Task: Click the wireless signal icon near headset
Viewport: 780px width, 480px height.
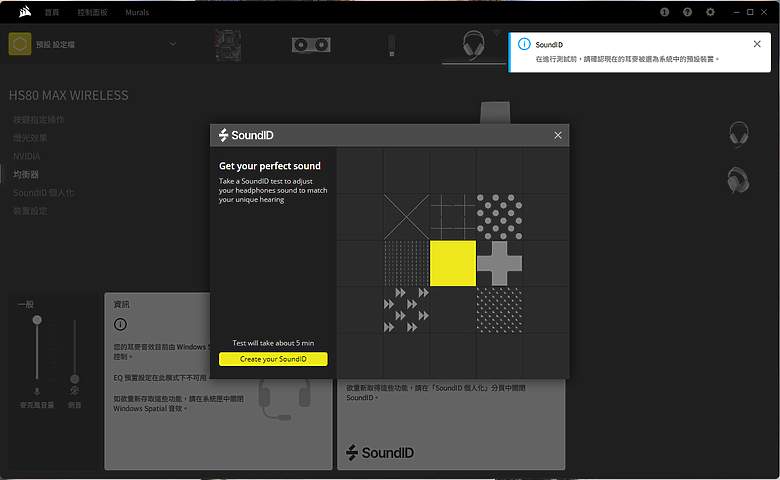Action: [x=496, y=33]
